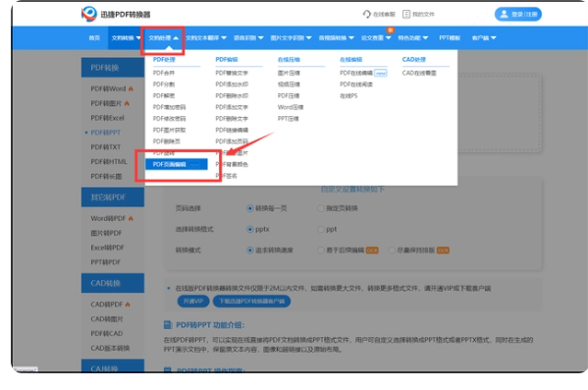Open PDF转TXT in the left sidebar
Image resolution: width=588 pixels, height=390 pixels.
point(106,147)
